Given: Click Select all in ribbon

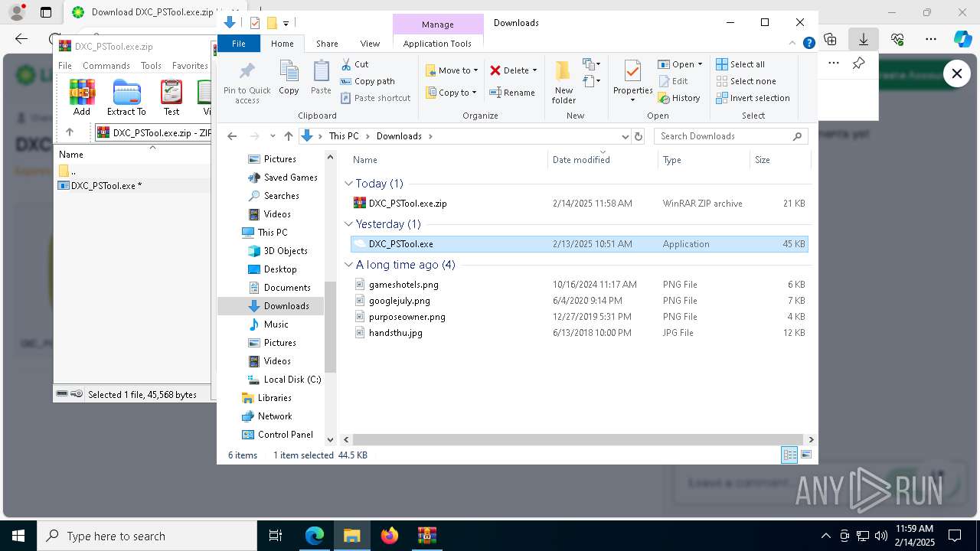Looking at the screenshot, I should pyautogui.click(x=740, y=64).
